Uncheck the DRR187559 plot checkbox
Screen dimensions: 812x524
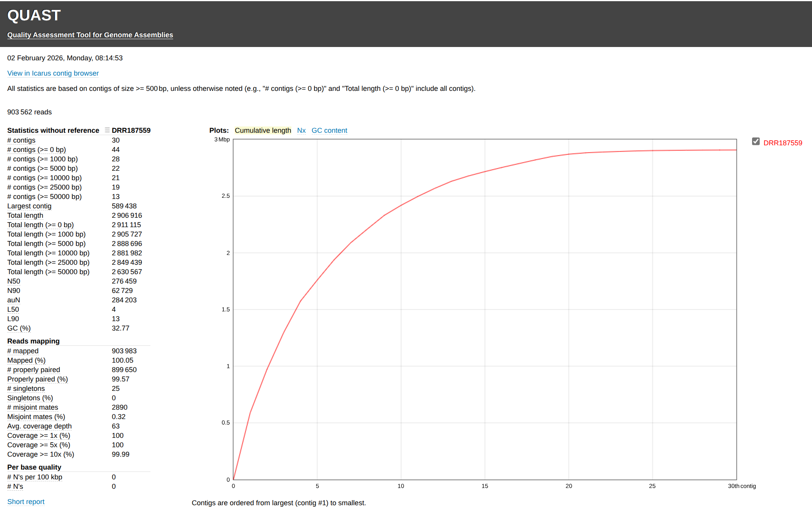click(x=756, y=142)
